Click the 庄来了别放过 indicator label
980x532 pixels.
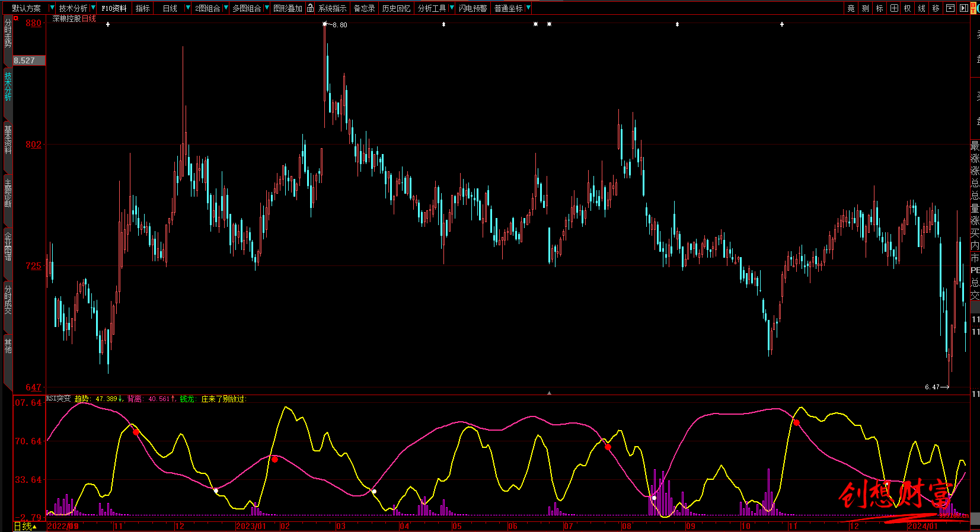pos(223,399)
